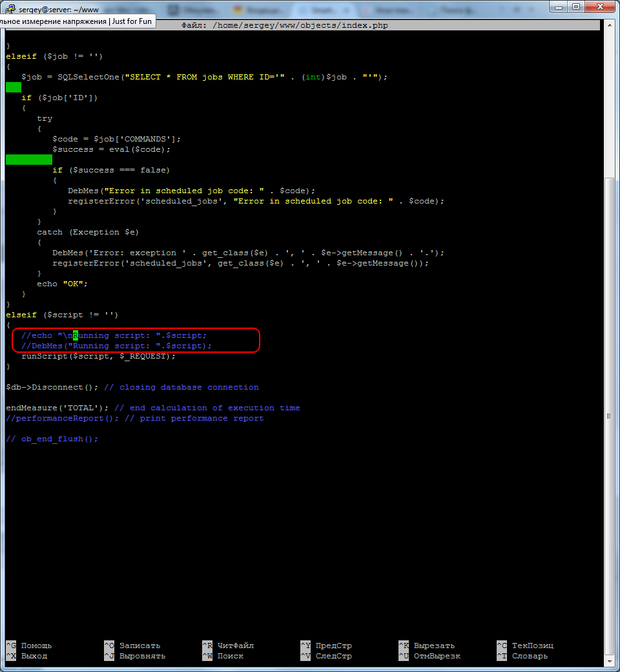Click the endMeasure('TOTAL'); statement
620x672 pixels.
coord(57,408)
